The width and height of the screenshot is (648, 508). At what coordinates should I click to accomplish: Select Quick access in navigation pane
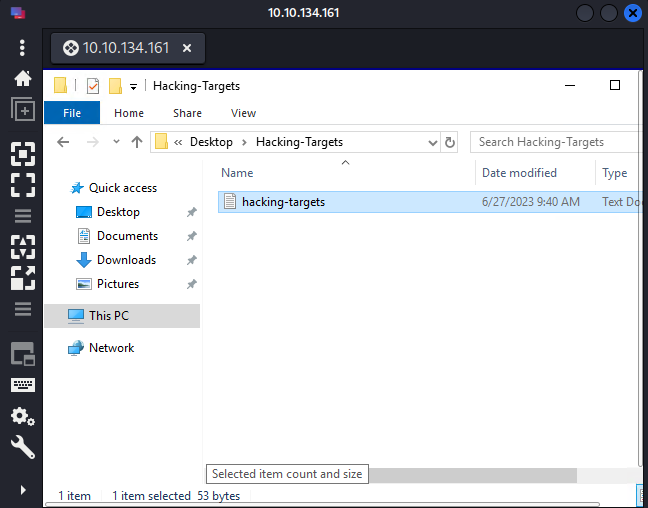(x=123, y=188)
